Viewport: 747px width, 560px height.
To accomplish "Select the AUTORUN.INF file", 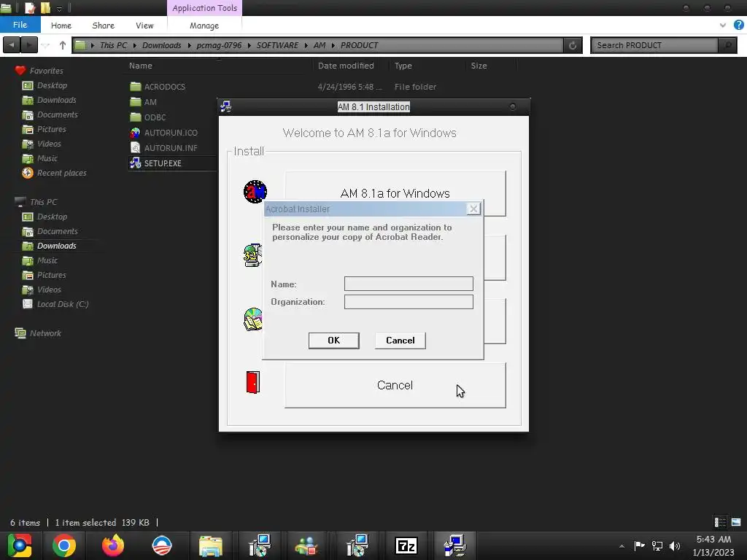I will 171,147.
